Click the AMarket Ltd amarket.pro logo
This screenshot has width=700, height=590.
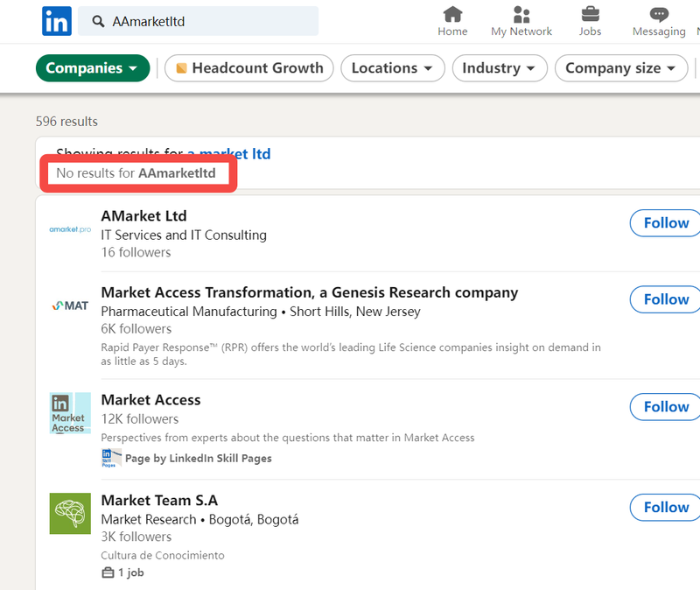(70, 229)
